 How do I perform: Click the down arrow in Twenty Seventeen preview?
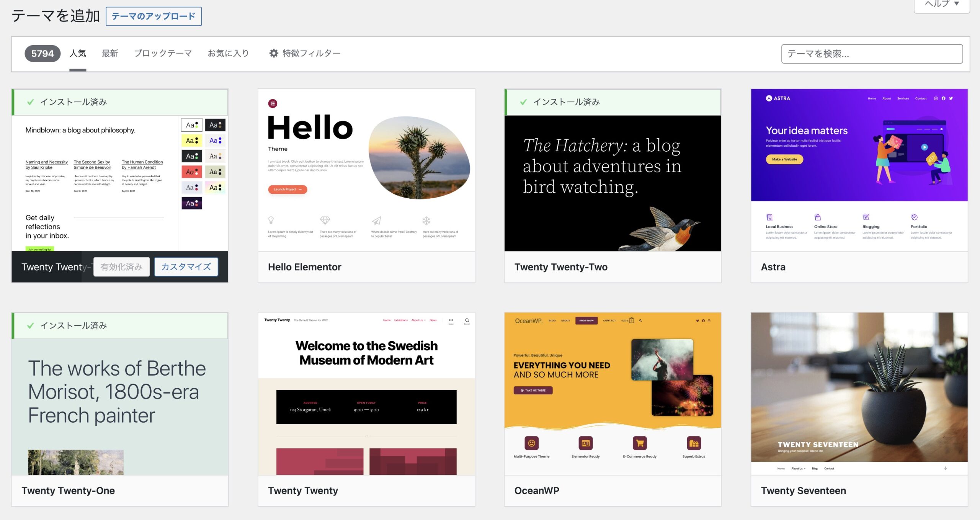[x=945, y=468]
